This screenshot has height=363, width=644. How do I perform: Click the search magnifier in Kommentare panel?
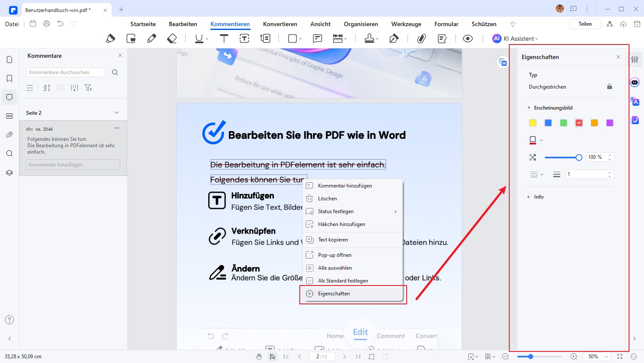pos(115,72)
